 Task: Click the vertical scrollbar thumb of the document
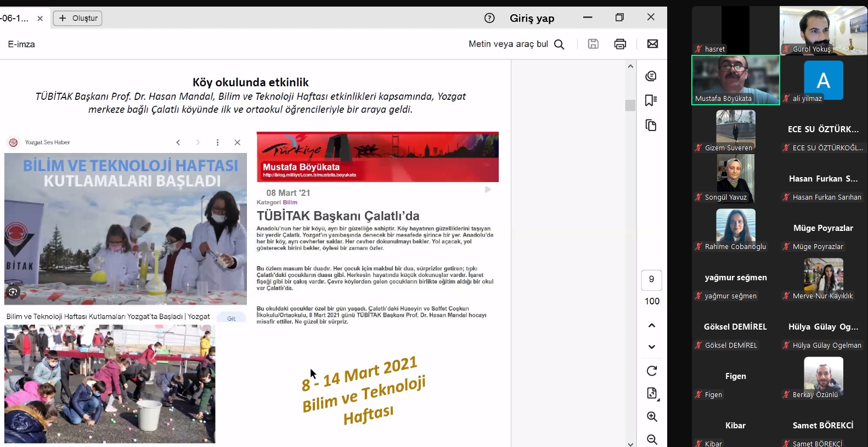pos(630,105)
